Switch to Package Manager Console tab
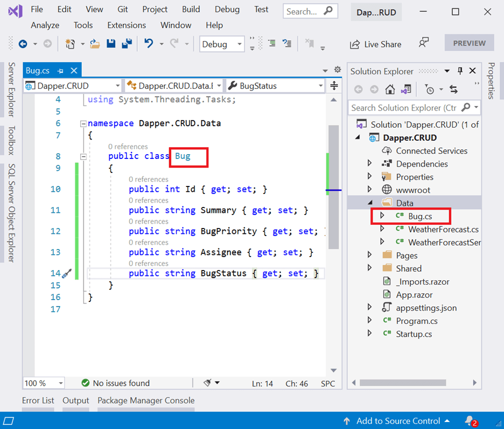 tap(146, 400)
